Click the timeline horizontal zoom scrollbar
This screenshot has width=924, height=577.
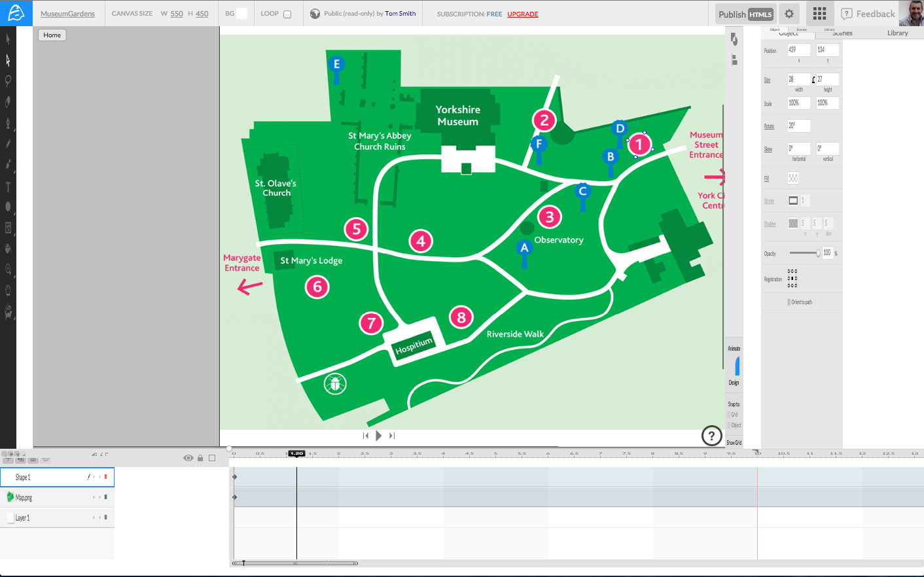point(295,563)
